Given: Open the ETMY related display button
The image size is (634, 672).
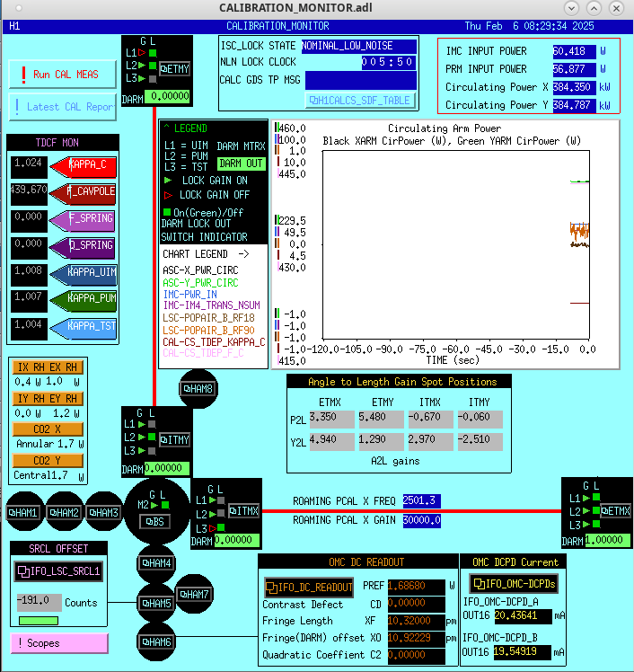Looking at the screenshot, I should point(174,68).
